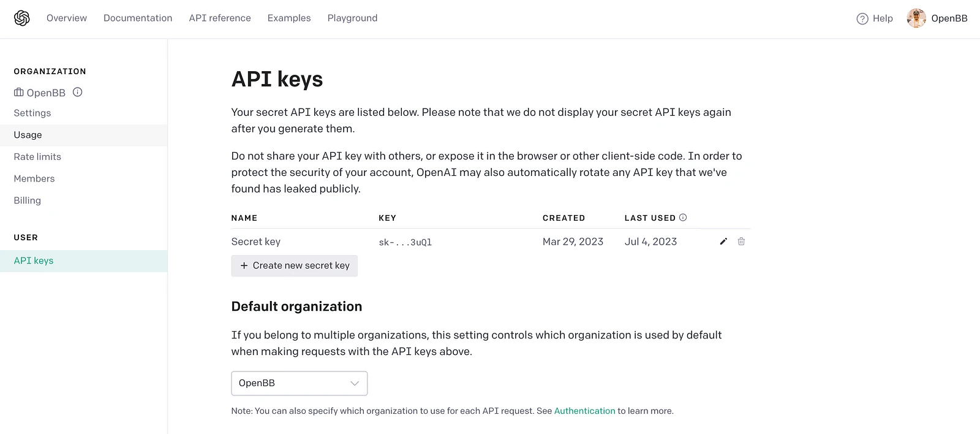Screen dimensions: 980x434
Task: Open the Overview tab
Action: (67, 18)
